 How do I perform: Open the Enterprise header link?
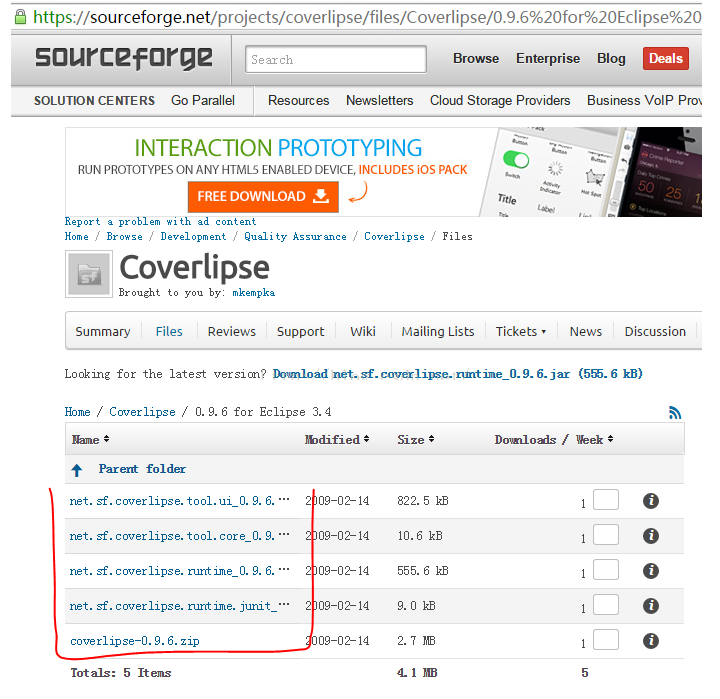click(x=548, y=58)
